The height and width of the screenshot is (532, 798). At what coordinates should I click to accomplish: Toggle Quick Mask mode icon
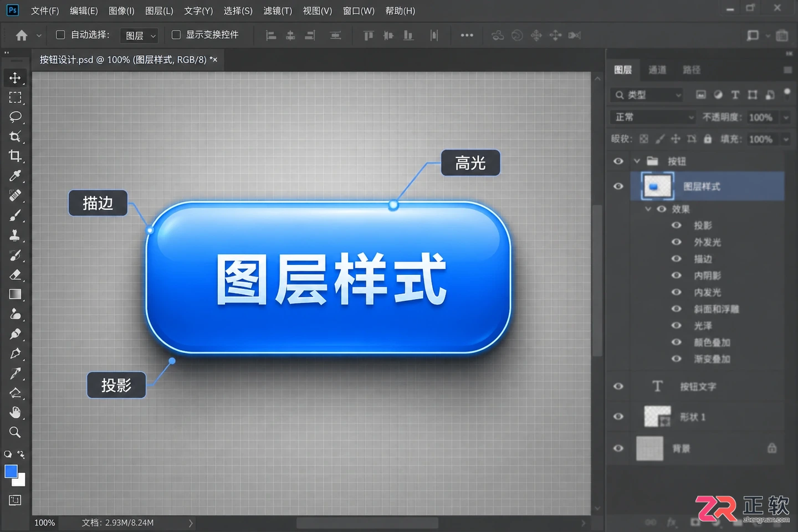coord(15,500)
